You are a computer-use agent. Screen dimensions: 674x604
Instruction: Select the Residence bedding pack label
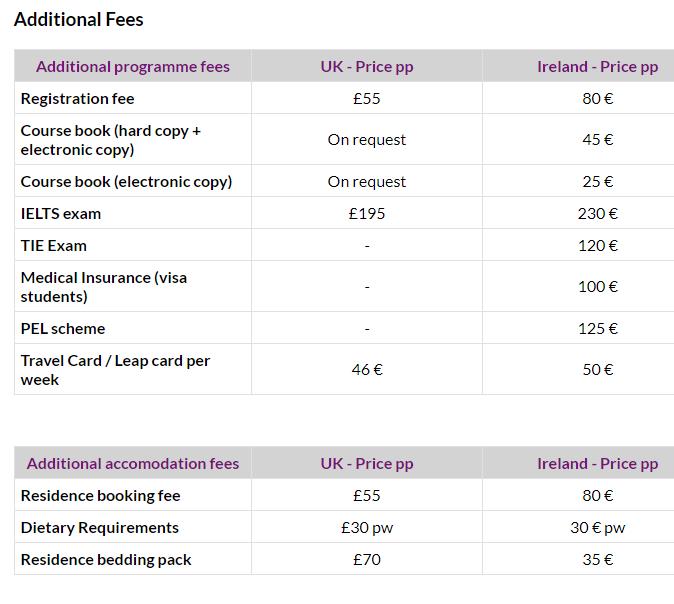click(106, 560)
